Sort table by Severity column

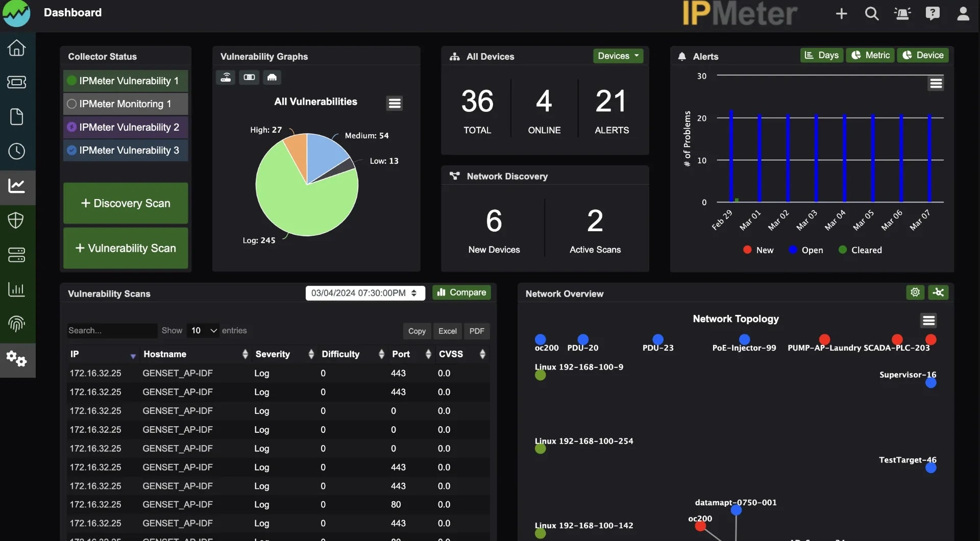[x=284, y=354]
